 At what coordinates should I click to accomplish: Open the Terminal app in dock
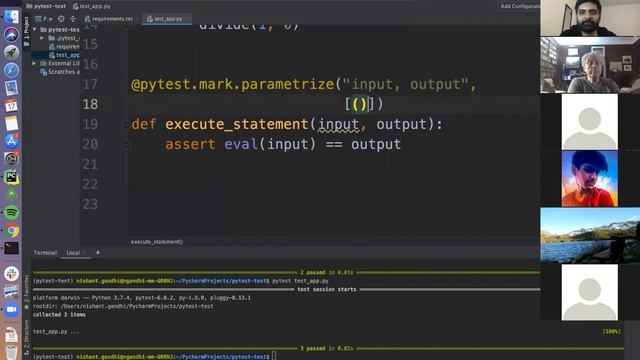pyautogui.click(x=11, y=248)
